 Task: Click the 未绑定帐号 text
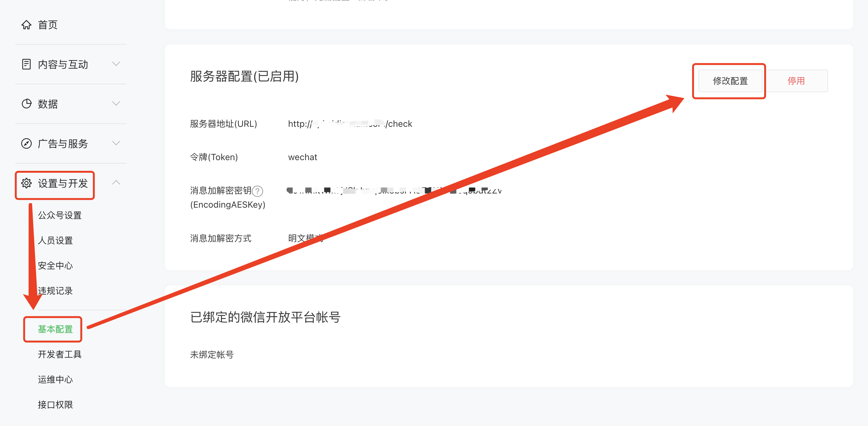tap(211, 355)
